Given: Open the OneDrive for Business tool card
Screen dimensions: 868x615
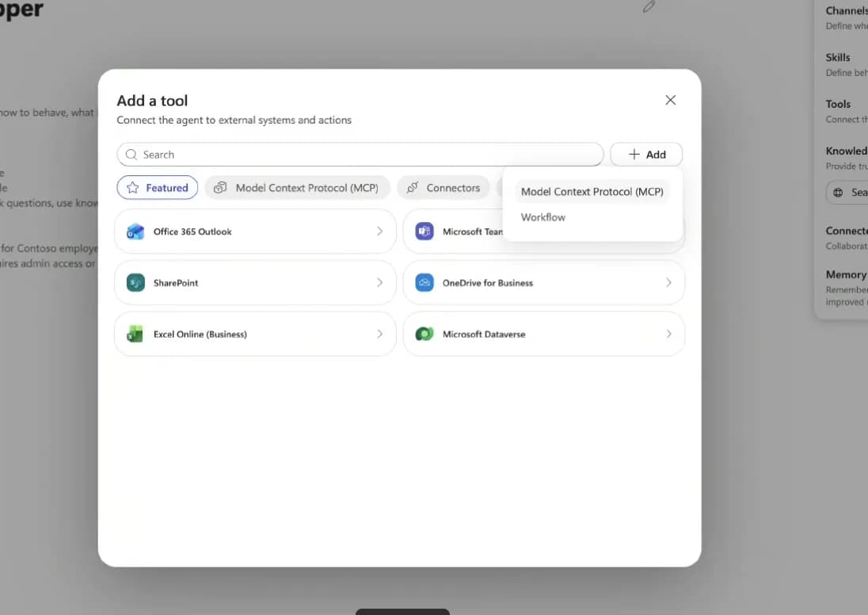Looking at the screenshot, I should tap(544, 283).
